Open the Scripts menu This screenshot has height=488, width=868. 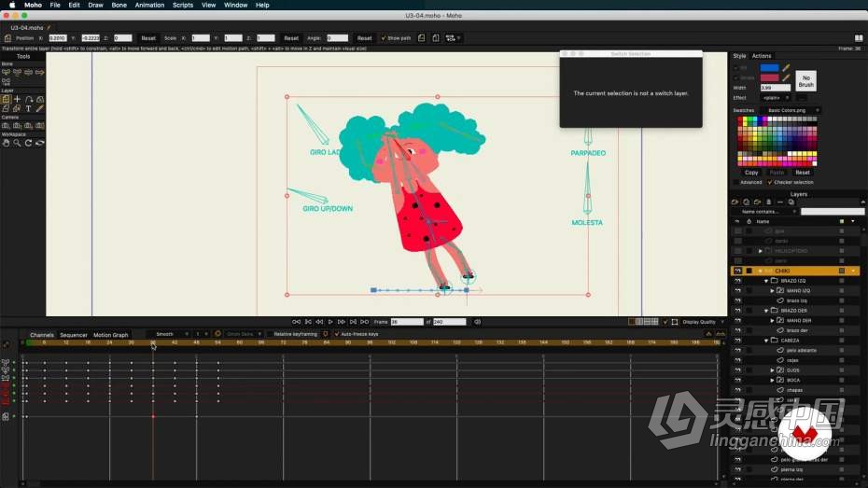coord(183,5)
